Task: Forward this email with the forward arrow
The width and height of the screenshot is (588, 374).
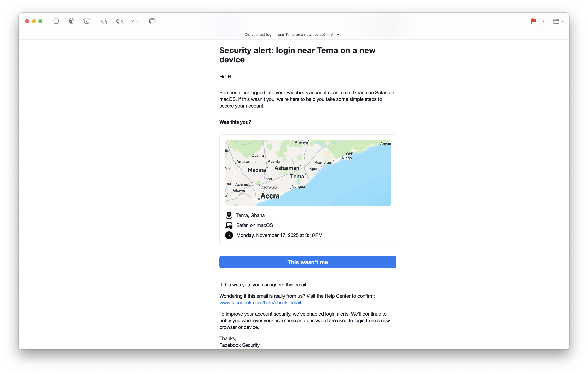Action: pos(135,21)
